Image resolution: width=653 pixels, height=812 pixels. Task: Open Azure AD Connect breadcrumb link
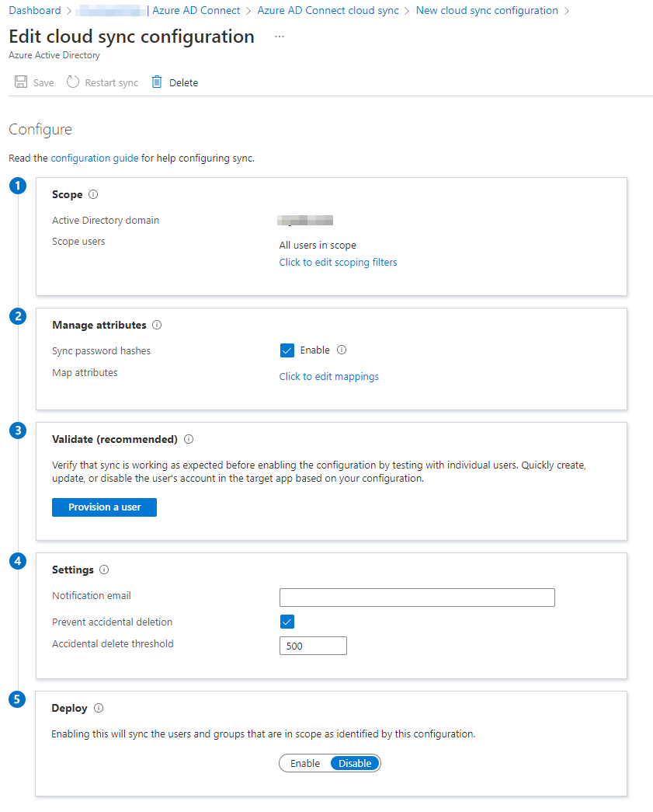coord(196,10)
